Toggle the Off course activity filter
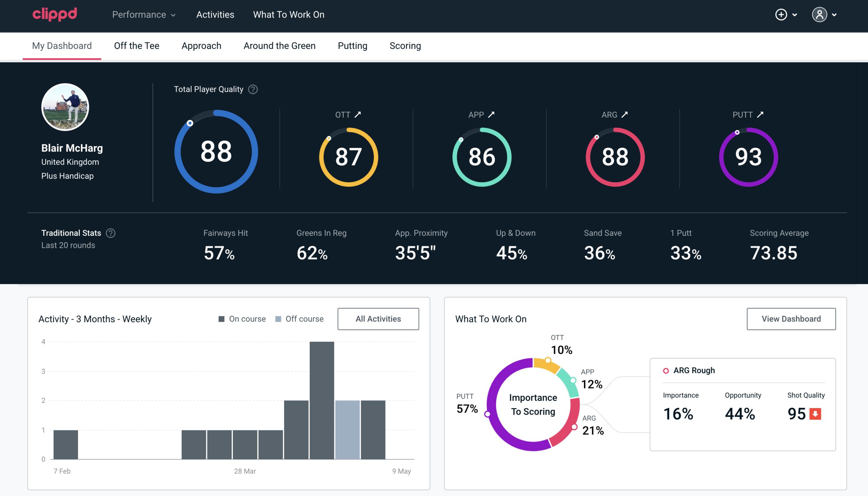Screen dimensions: 868x496 [298, 318]
